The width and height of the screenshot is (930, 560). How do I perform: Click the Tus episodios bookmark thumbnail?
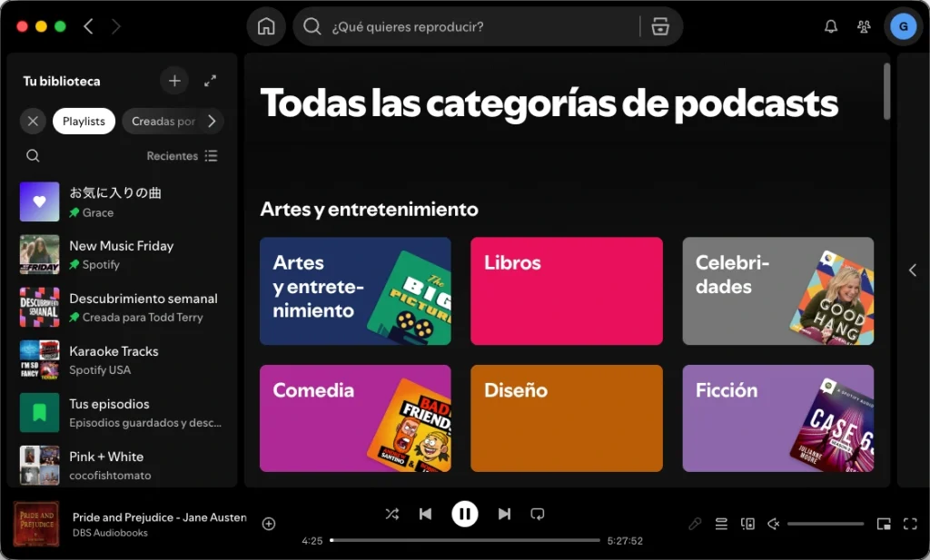(x=40, y=412)
